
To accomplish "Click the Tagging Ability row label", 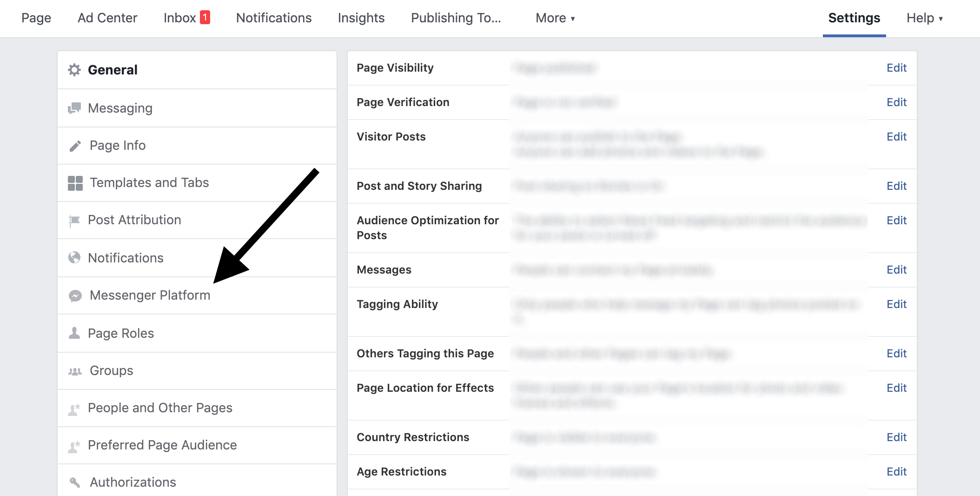I will (x=397, y=304).
